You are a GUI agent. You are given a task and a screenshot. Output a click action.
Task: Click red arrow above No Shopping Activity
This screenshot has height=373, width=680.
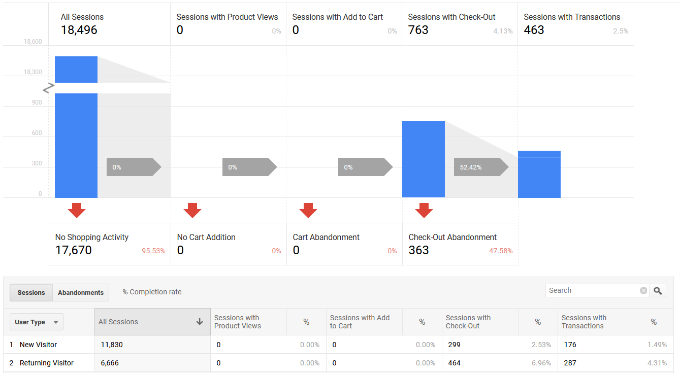[x=76, y=210]
